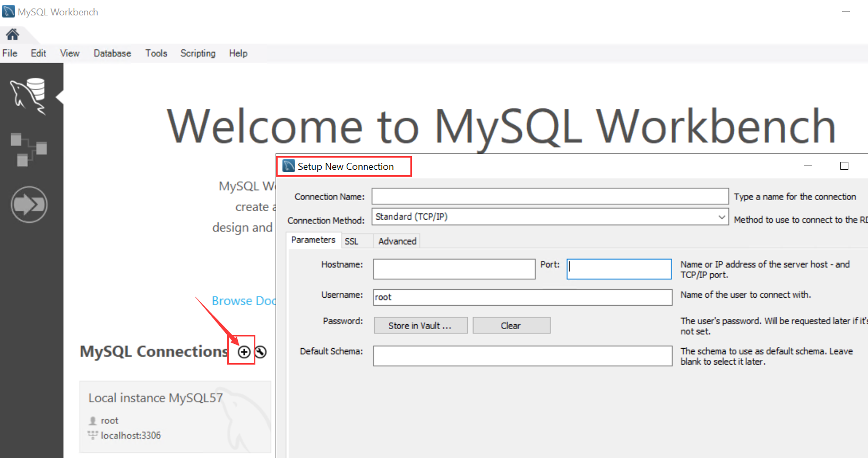Focus the Connection Name field

coord(549,196)
